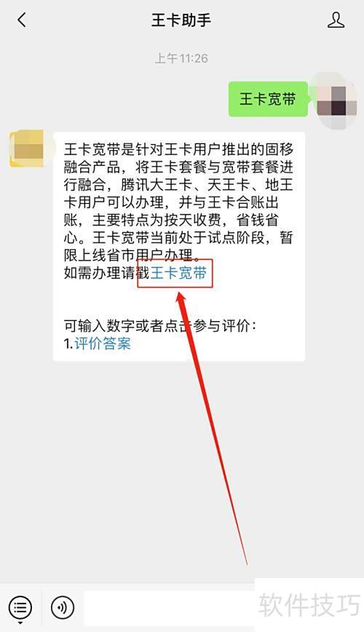Open the 评价答案 link
The width and height of the screenshot is (364, 632).
pyautogui.click(x=103, y=344)
